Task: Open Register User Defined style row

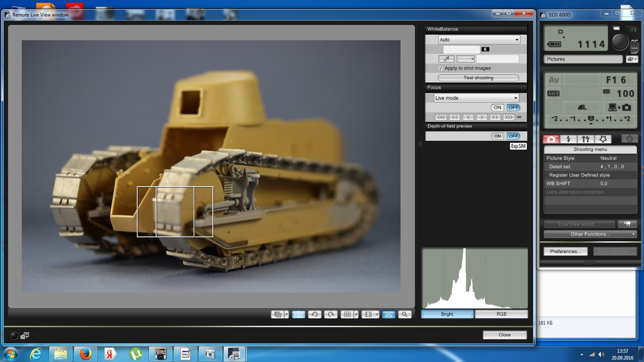Action: tap(591, 175)
